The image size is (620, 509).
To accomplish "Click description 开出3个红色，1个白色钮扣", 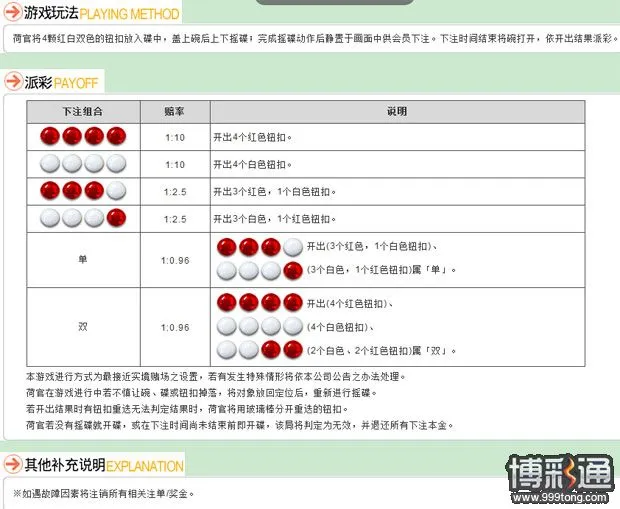I will point(275,192).
